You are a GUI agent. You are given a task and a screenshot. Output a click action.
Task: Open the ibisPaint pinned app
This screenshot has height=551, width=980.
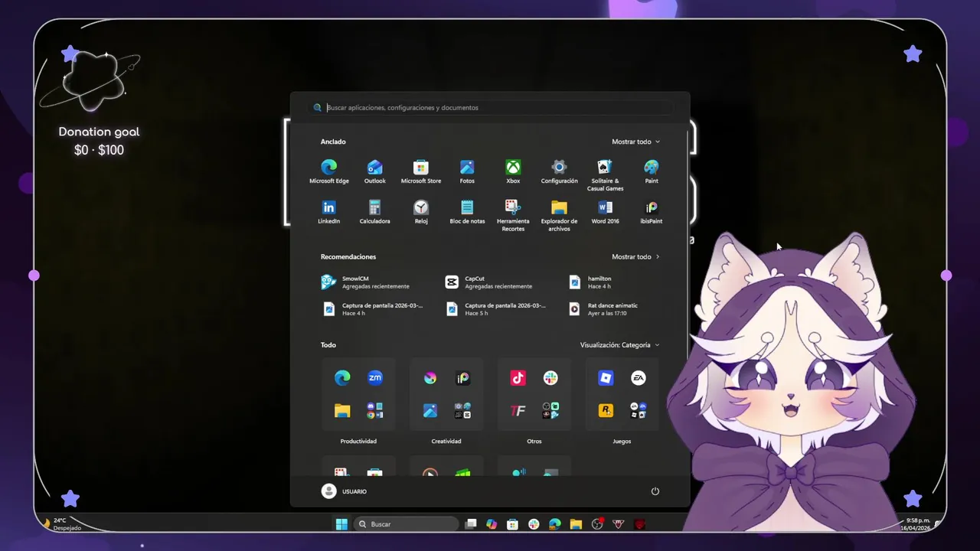click(652, 212)
